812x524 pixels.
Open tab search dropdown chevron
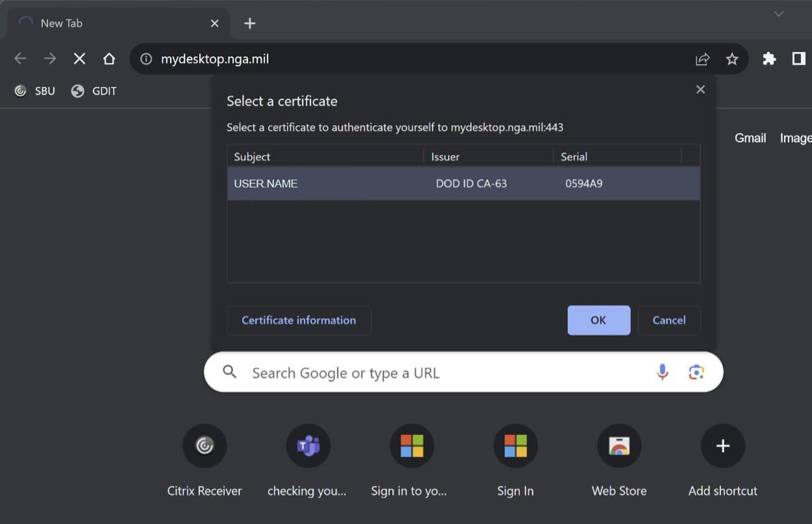779,14
